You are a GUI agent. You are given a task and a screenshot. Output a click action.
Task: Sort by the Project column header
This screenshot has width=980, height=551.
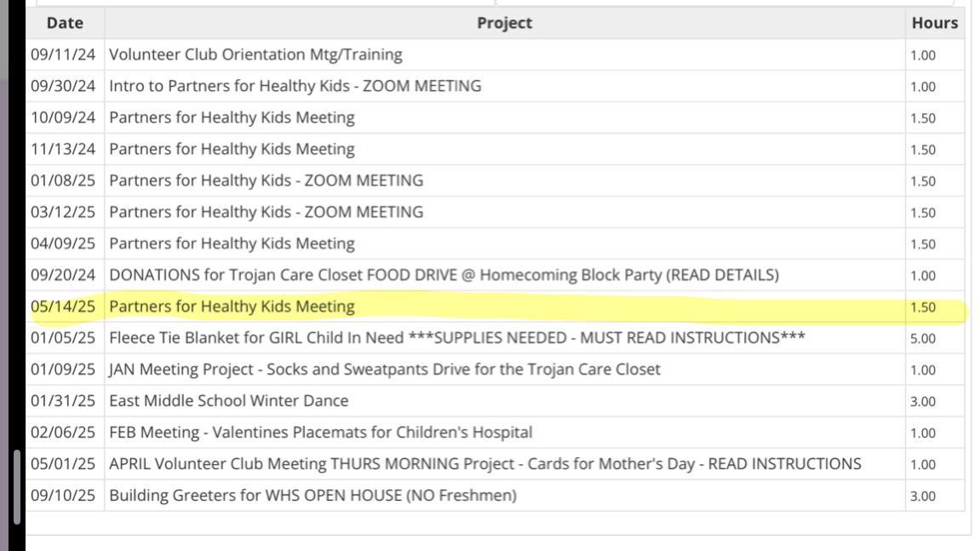tap(504, 23)
